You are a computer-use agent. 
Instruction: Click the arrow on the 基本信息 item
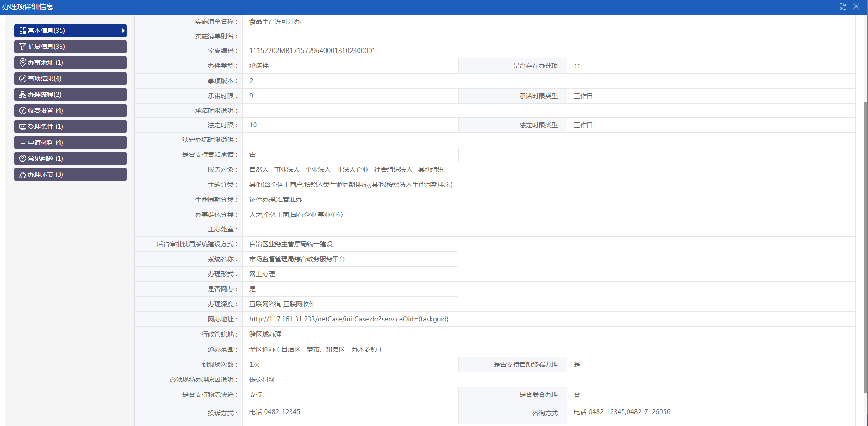pos(123,31)
